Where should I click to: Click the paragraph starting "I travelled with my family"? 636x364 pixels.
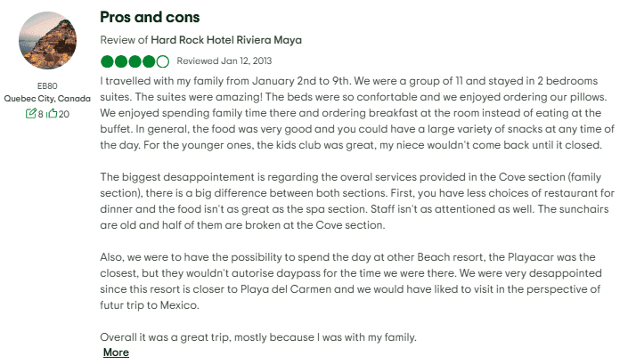356,114
